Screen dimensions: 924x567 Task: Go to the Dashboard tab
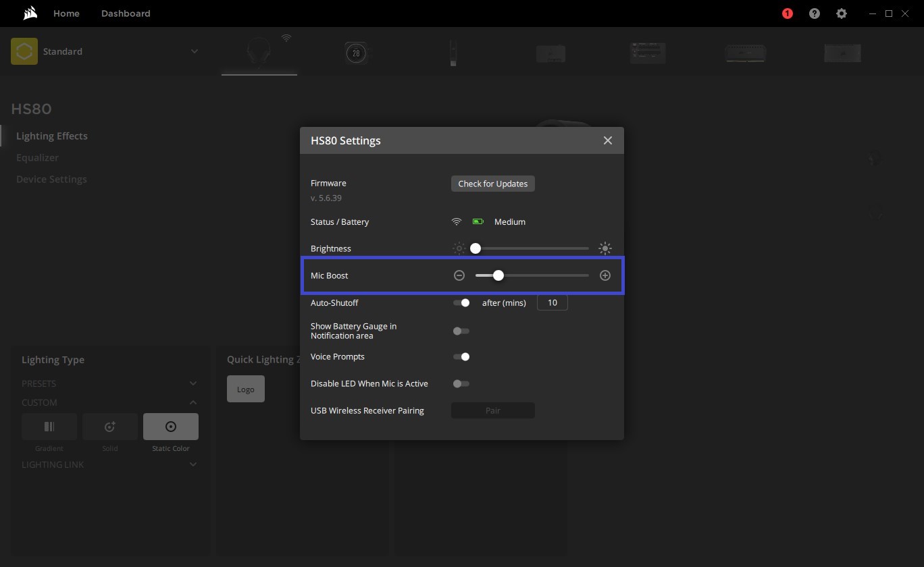(x=126, y=13)
